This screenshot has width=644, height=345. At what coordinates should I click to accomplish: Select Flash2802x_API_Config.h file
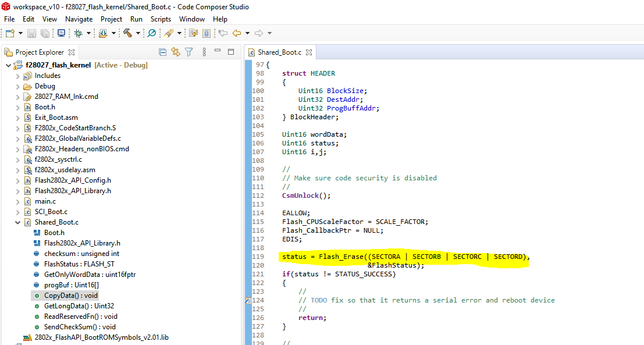73,180
